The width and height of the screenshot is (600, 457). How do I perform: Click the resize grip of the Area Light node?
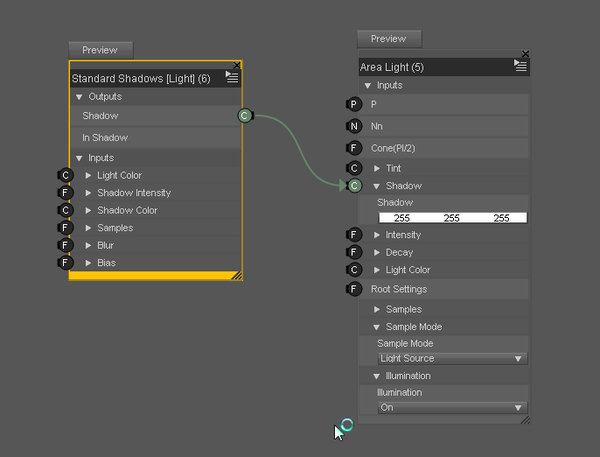pos(525,421)
